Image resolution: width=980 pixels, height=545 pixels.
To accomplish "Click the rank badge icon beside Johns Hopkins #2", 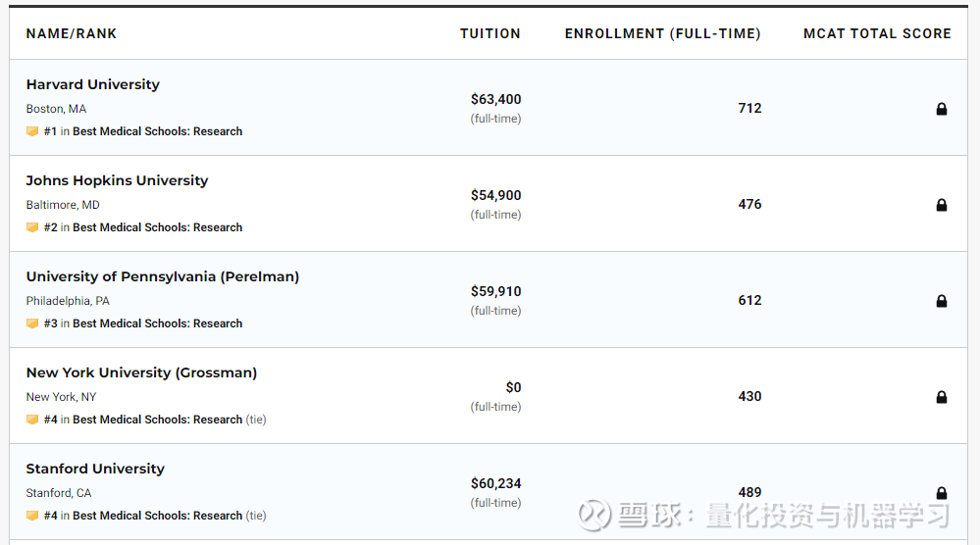I will 32,227.
